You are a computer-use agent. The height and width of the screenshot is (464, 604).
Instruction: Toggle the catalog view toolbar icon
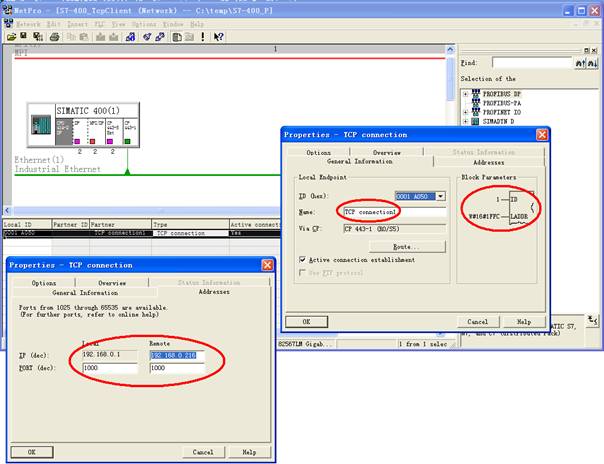click(x=177, y=37)
